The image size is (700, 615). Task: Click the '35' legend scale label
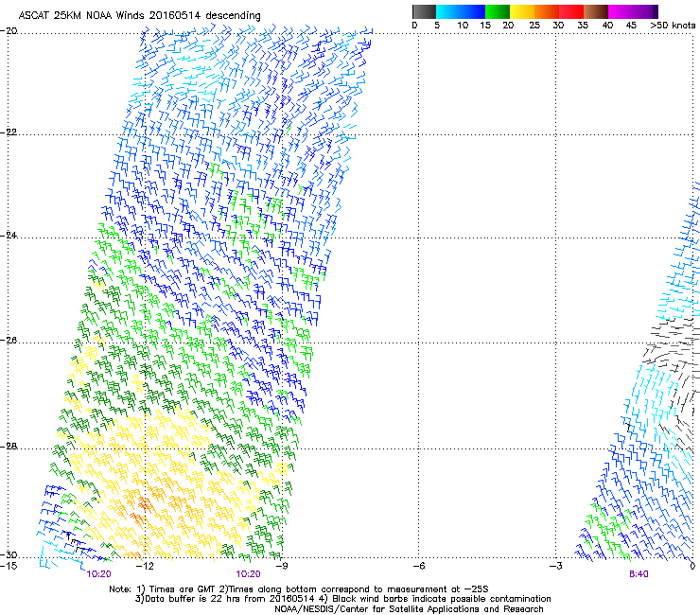(583, 26)
